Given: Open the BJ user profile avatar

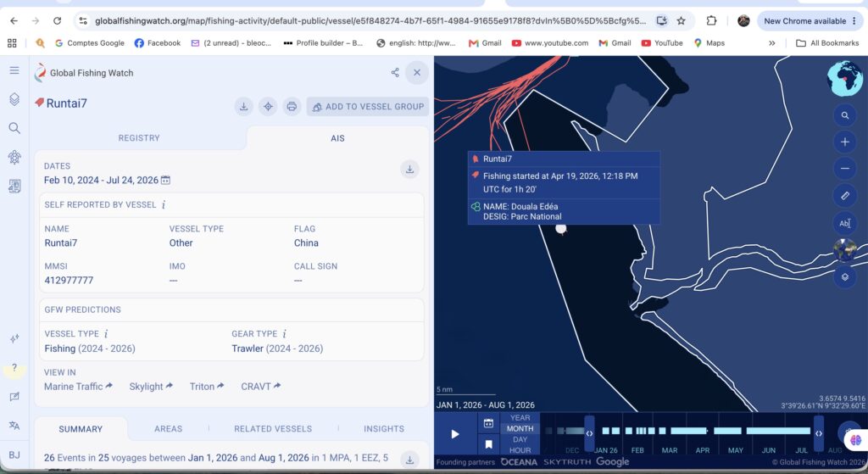Looking at the screenshot, I should point(14,454).
